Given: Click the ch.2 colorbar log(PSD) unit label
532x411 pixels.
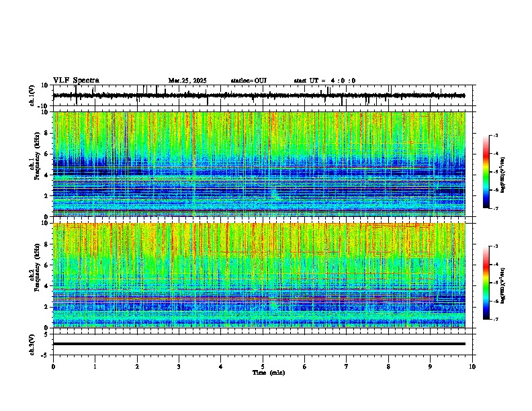Looking at the screenshot, I should (x=503, y=285).
